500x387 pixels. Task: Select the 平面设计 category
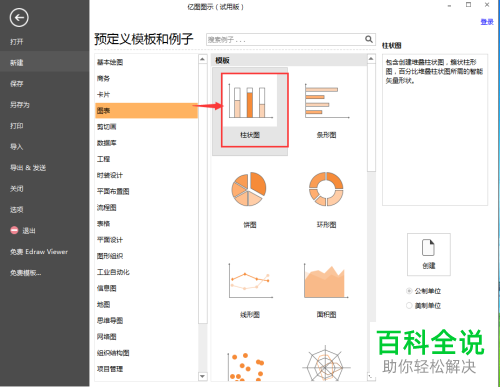pos(110,240)
